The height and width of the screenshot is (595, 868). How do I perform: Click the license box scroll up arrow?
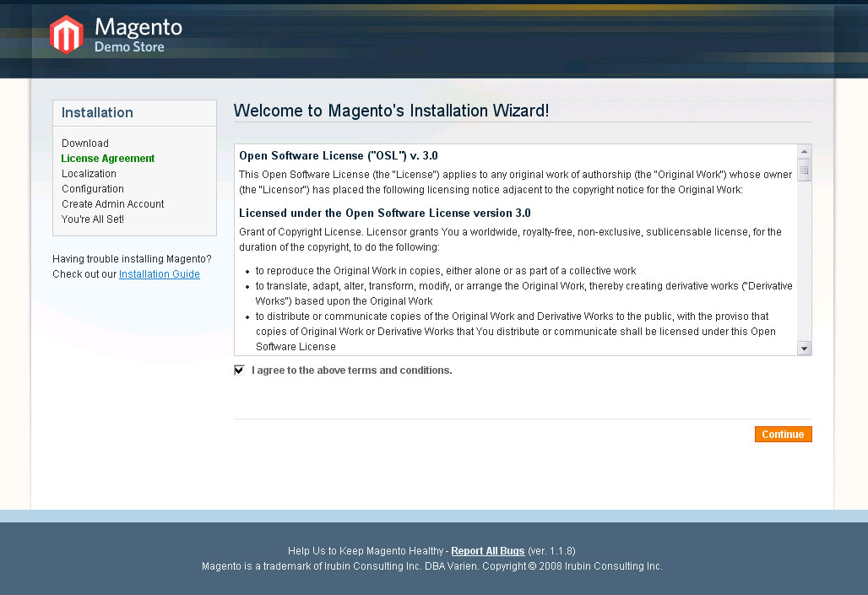coord(805,151)
